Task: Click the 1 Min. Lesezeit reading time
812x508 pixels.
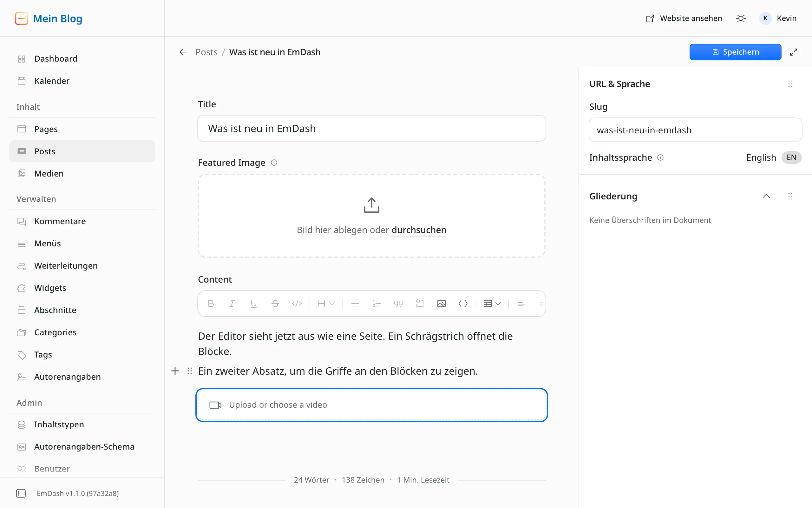Action: 423,480
